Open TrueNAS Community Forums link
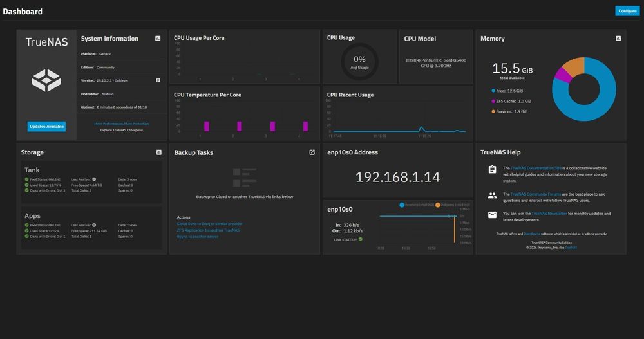The height and width of the screenshot is (339, 644). click(x=536, y=194)
